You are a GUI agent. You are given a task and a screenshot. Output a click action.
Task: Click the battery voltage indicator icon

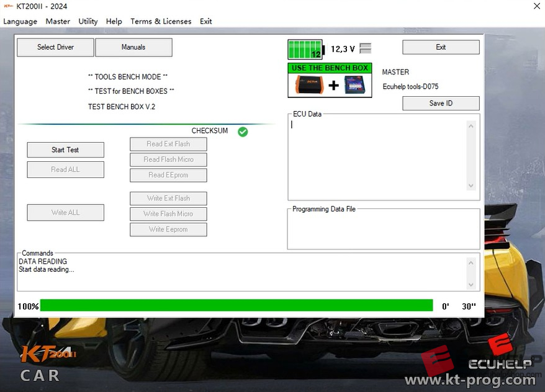[x=306, y=49]
